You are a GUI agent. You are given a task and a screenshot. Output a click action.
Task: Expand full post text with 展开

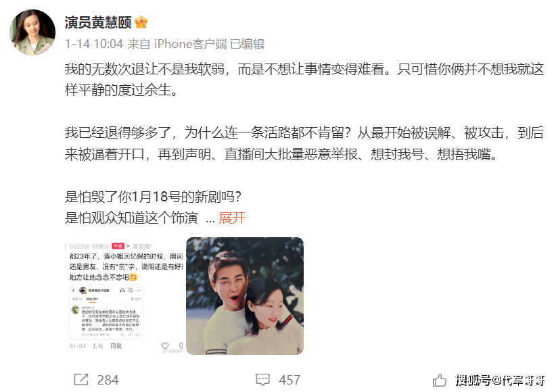[x=232, y=218]
